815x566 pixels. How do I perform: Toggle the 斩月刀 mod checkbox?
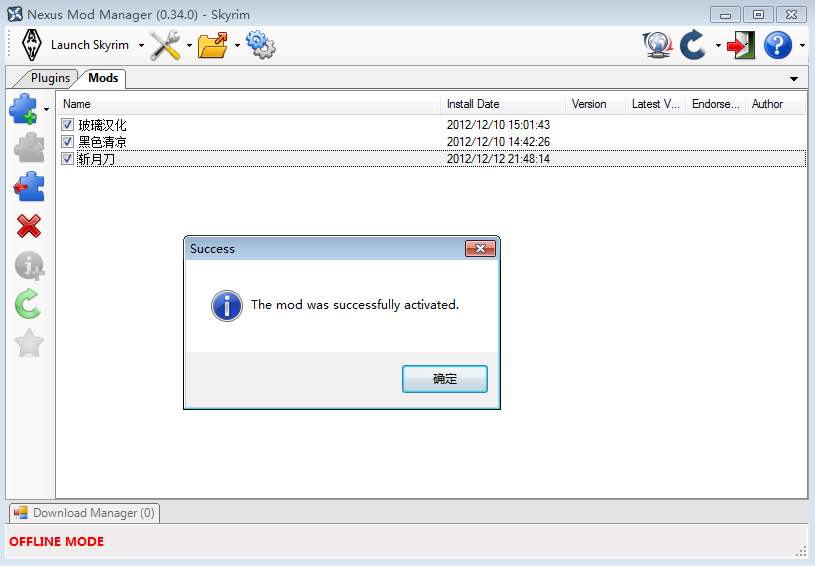tap(67, 159)
